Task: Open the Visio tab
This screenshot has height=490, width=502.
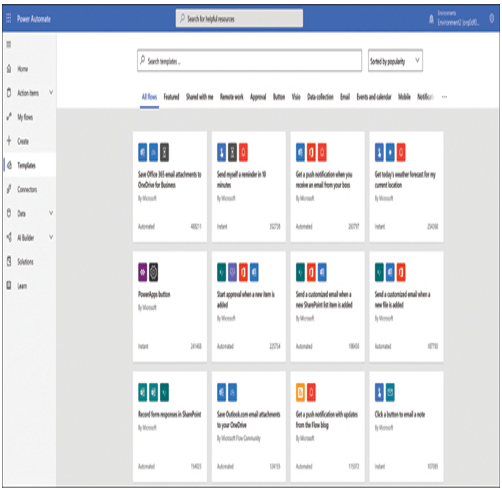Action: (x=296, y=97)
